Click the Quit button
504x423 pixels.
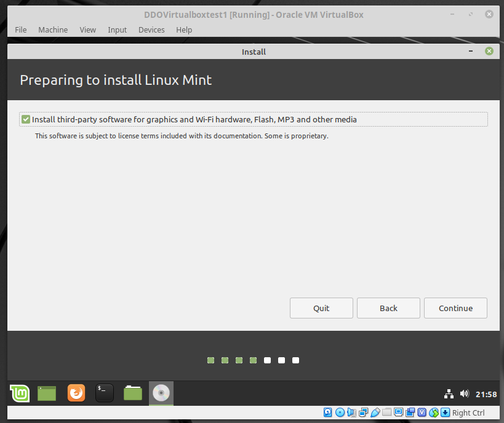point(321,308)
